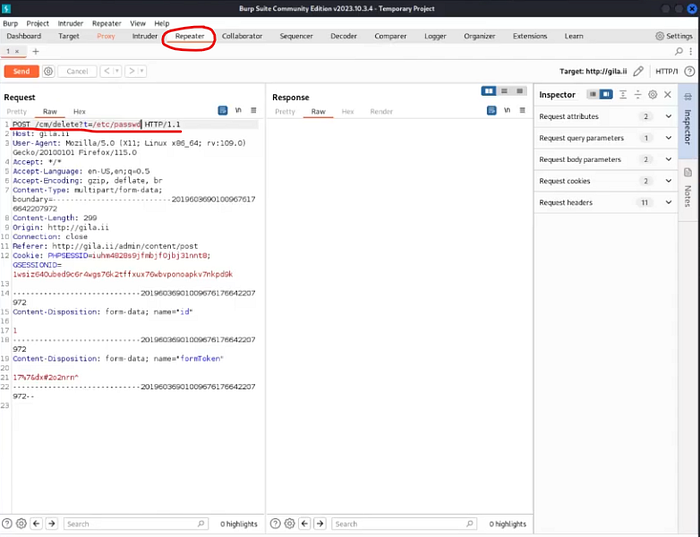Open the next-history dropdown arrow

click(x=142, y=71)
